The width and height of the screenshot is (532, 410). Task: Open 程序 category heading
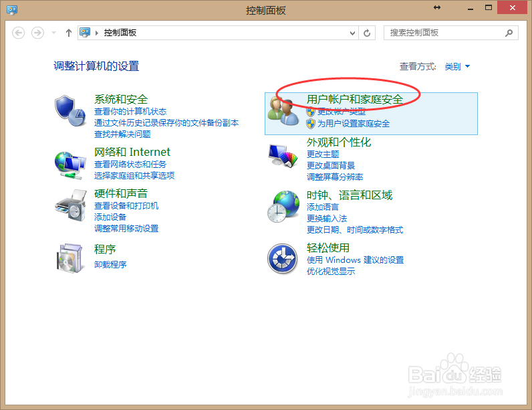tap(105, 249)
